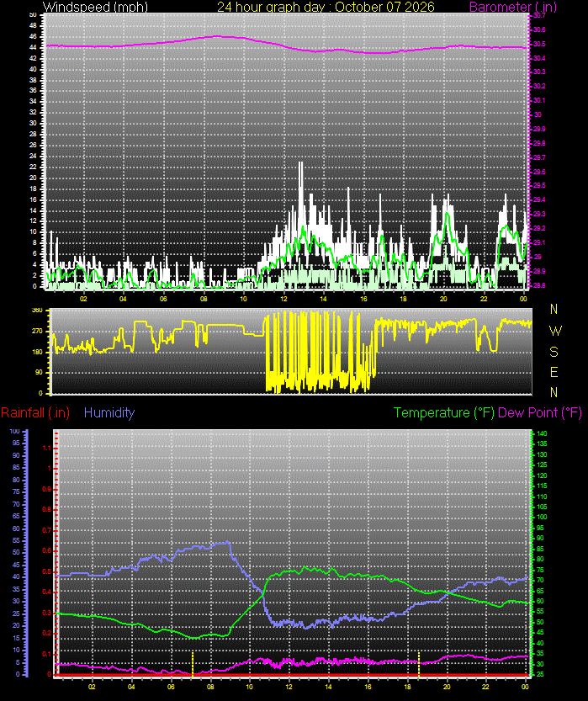Viewport: 588px width, 701px height.
Task: Click the Rainfall (.in) legend label
Action: (x=35, y=412)
